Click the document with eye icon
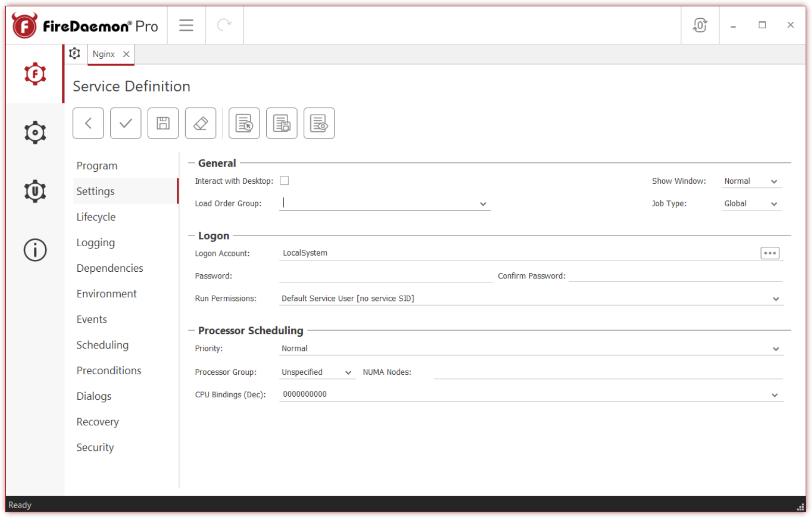812x518 pixels. (x=319, y=123)
